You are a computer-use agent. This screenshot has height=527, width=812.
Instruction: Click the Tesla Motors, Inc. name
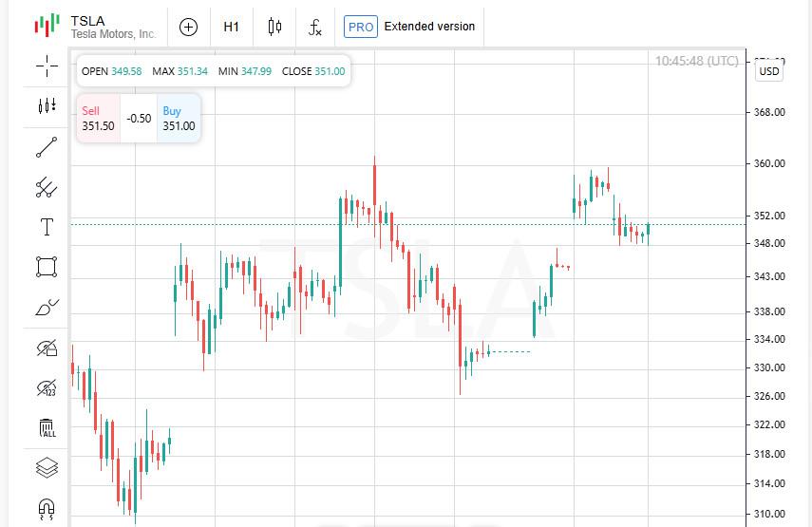[113, 34]
